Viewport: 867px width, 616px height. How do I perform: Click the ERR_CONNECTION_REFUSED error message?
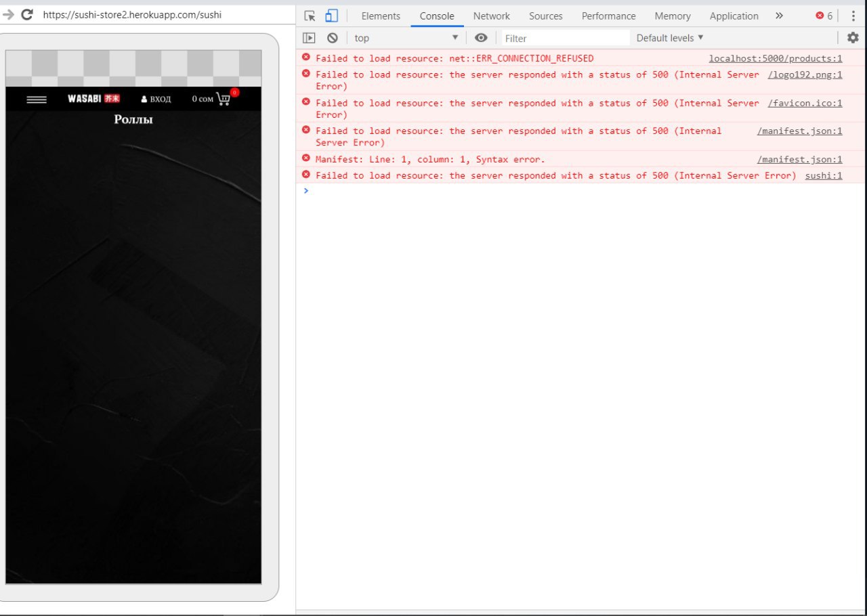(454, 59)
